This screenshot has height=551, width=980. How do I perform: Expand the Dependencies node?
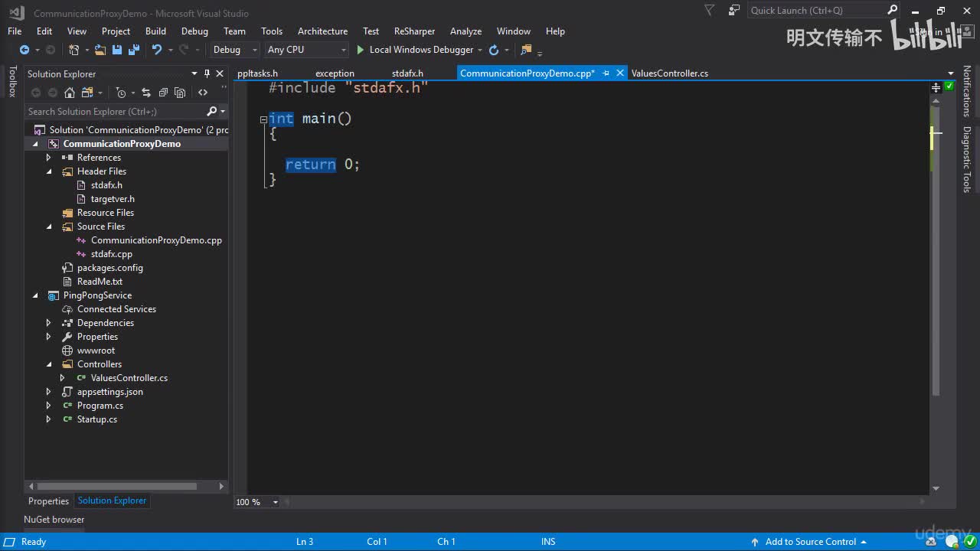[x=49, y=323]
